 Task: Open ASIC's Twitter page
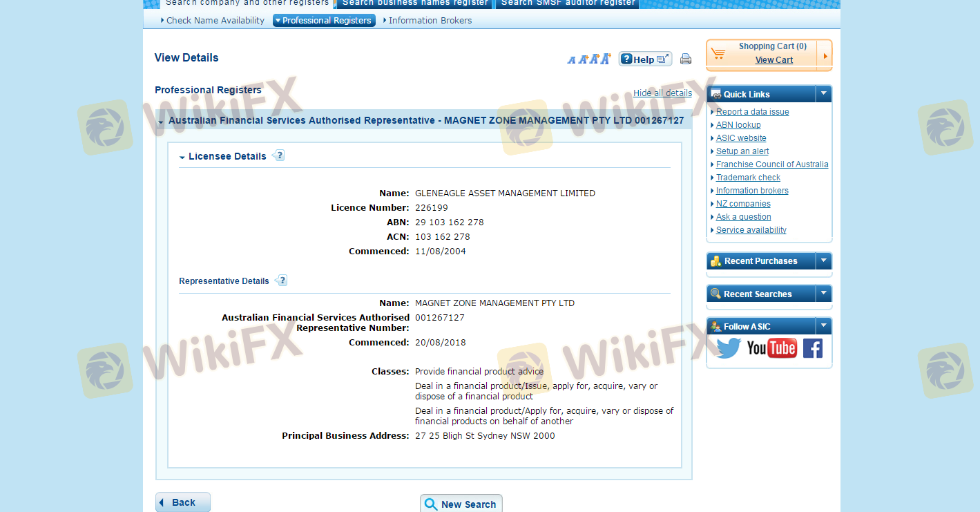729,348
